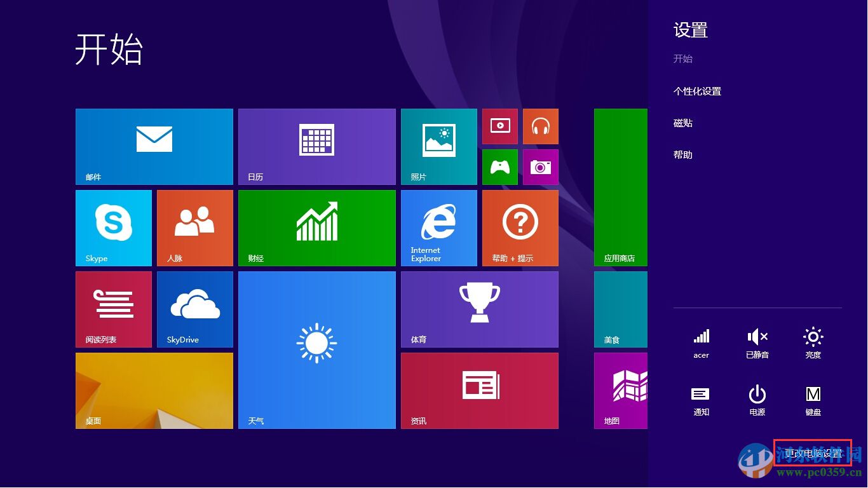Image resolution: width=868 pixels, height=488 pixels.
Task: Open the 邮件 (Mail) tile
Action: click(x=154, y=146)
